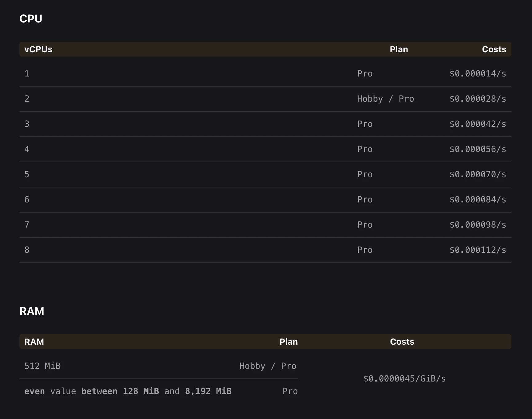
Task: Select the 512 MiB RAM cell
Action: pyautogui.click(x=42, y=366)
